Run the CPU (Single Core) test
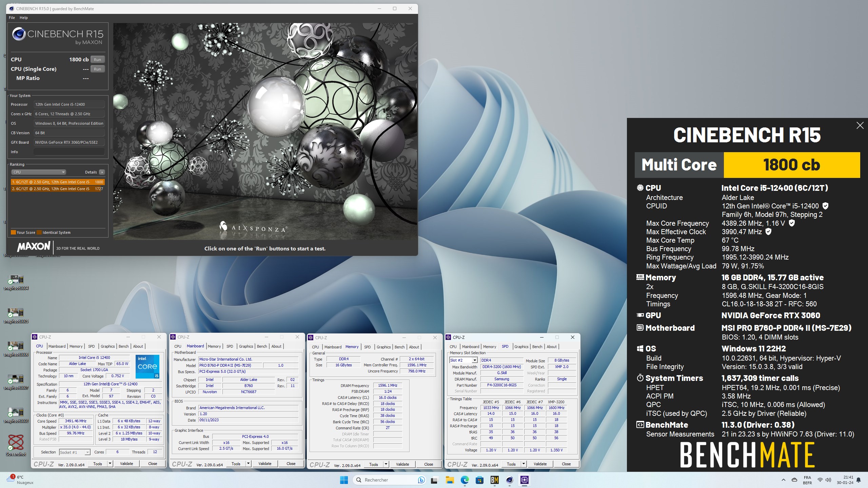The image size is (868, 488). [x=97, y=69]
